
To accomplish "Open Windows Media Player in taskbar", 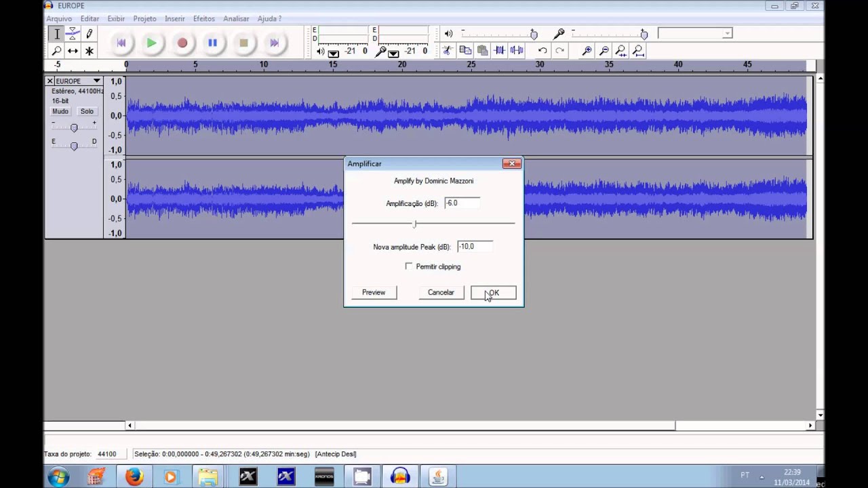I will (172, 476).
